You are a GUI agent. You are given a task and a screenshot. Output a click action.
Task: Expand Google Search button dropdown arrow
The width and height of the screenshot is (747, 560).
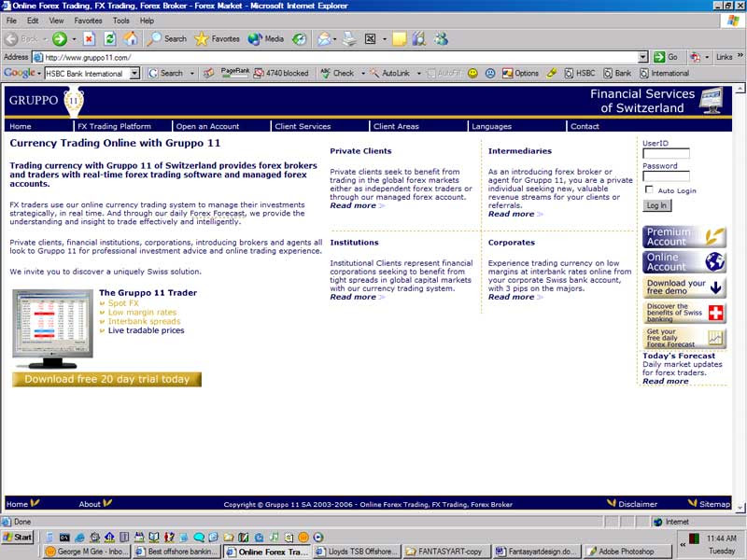192,74
